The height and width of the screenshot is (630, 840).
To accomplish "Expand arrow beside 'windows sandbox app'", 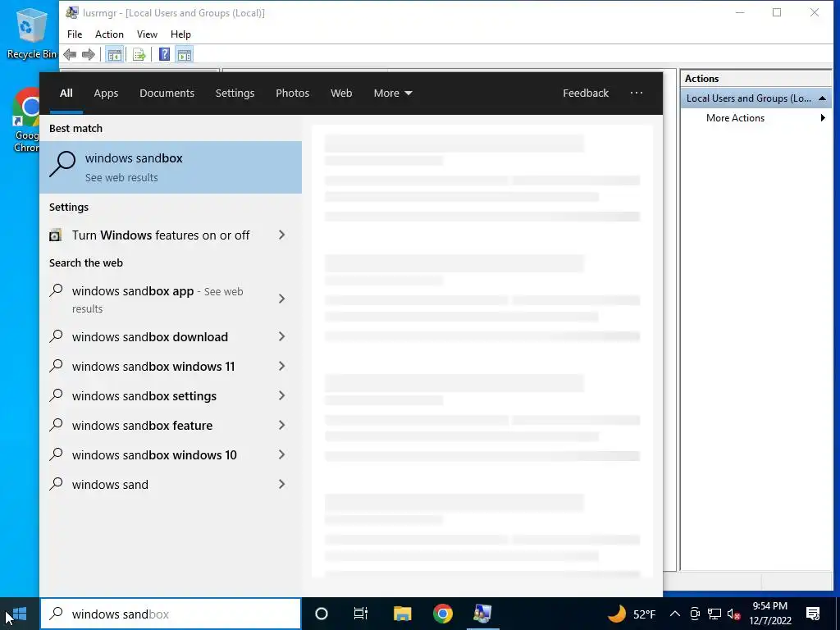I will point(282,299).
